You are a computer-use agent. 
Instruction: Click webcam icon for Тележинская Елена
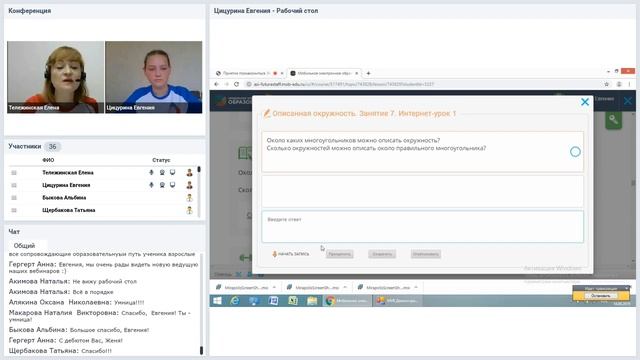[162, 173]
